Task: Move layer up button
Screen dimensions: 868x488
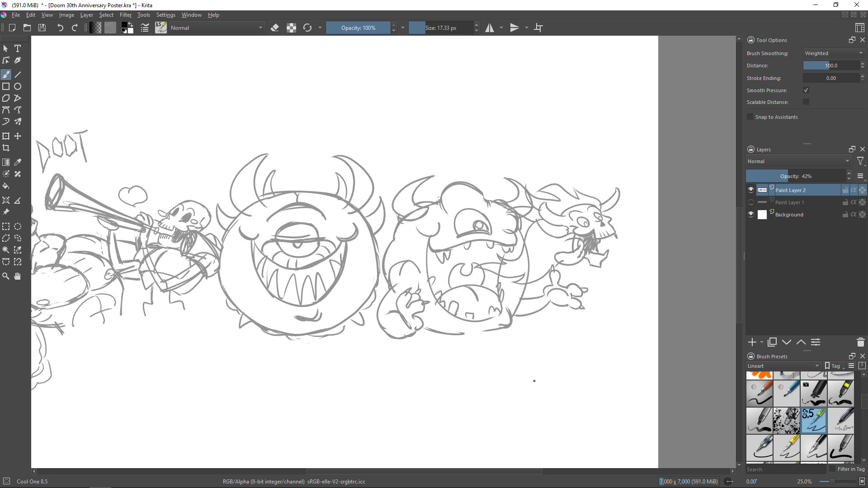Action: coord(801,342)
